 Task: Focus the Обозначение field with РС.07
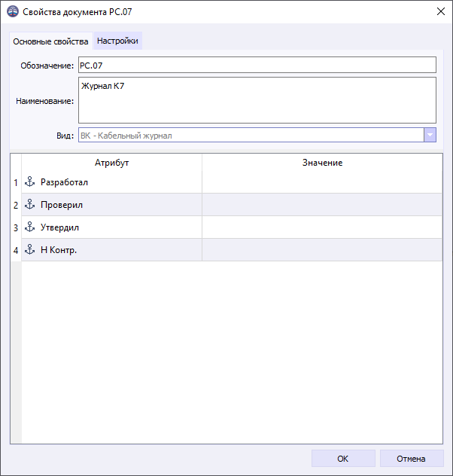coord(257,65)
